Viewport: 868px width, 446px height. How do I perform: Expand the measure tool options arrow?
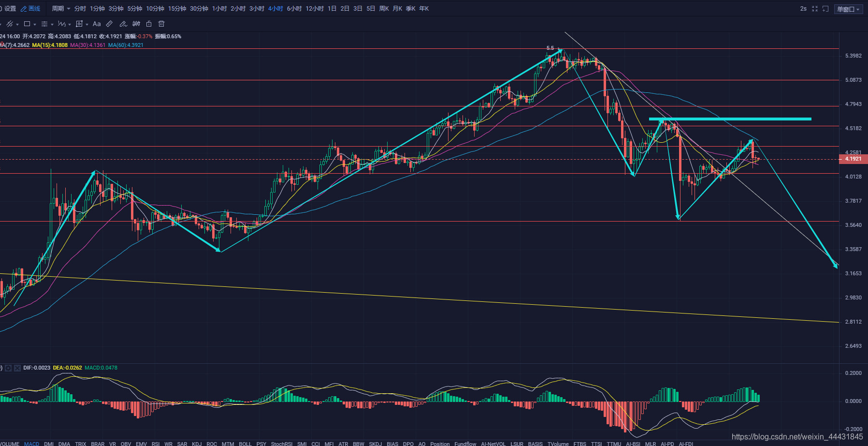[87, 24]
